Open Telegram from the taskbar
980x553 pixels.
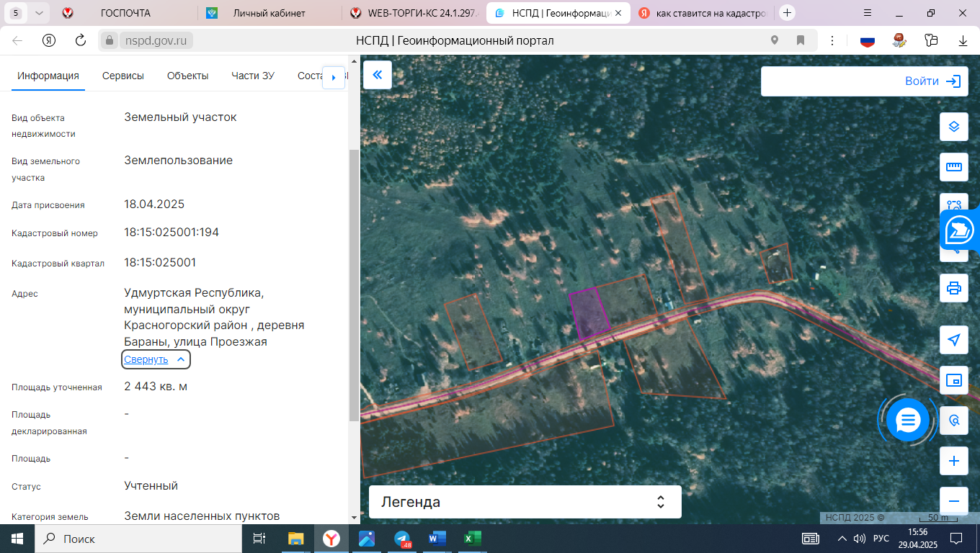tap(403, 539)
